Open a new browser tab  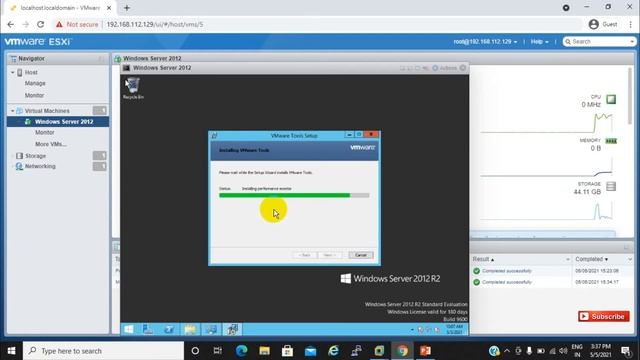[127, 8]
